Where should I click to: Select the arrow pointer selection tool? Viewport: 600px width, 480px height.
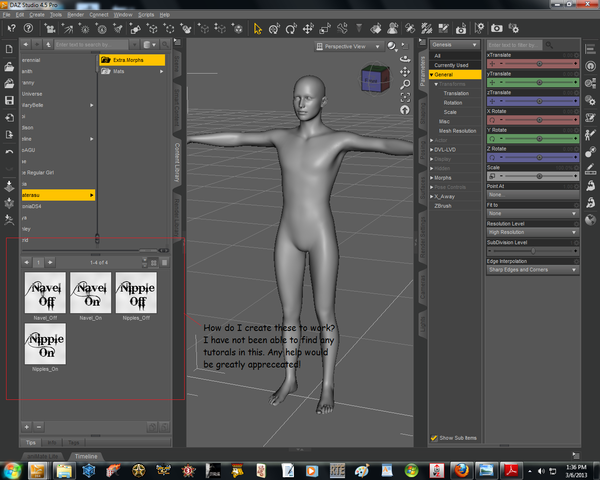click(x=258, y=29)
